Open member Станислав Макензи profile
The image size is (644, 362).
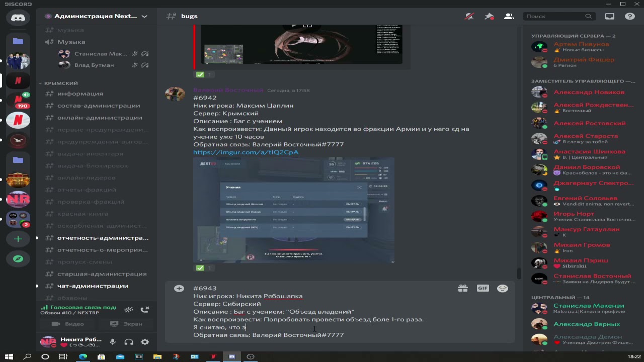pyautogui.click(x=584, y=309)
